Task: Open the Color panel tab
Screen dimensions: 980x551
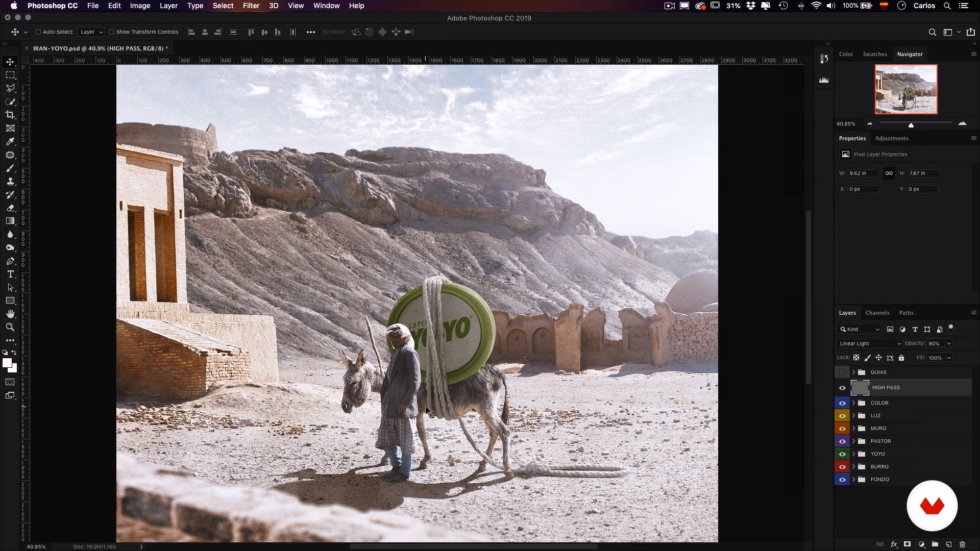Action: [846, 54]
